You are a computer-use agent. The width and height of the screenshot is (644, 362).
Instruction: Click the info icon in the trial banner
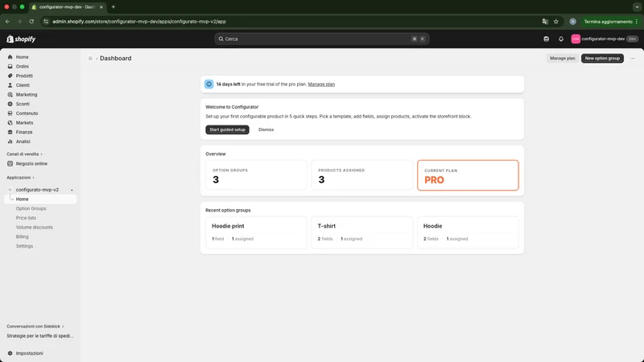(209, 84)
